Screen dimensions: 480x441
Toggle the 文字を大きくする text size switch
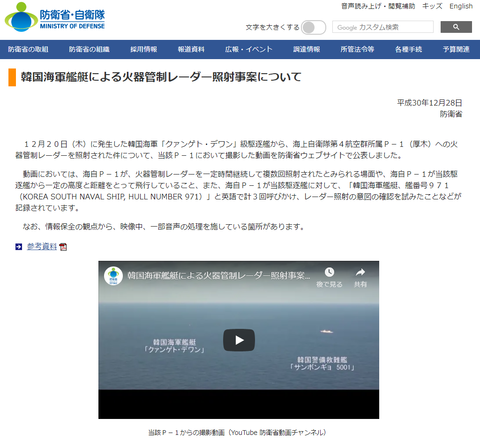click(313, 27)
